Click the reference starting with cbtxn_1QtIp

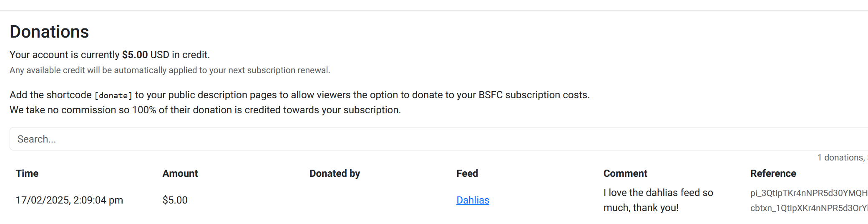[x=808, y=208]
